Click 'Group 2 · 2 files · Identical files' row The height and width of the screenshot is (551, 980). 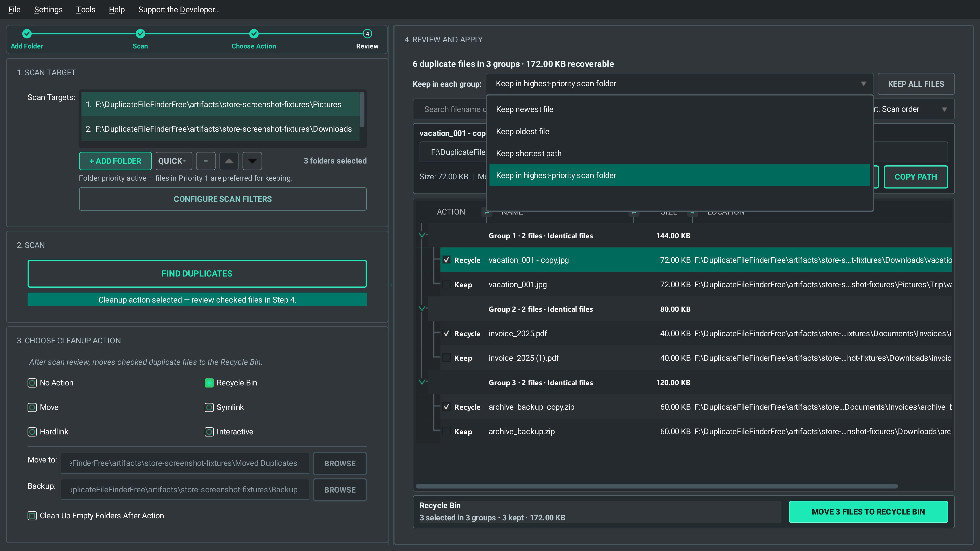pyautogui.click(x=689, y=309)
